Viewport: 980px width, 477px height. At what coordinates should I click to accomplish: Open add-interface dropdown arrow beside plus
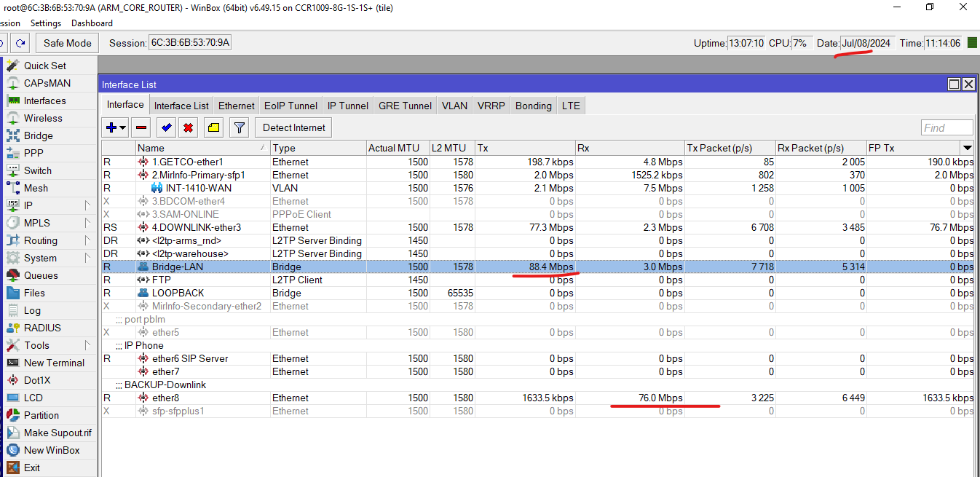coord(122,128)
